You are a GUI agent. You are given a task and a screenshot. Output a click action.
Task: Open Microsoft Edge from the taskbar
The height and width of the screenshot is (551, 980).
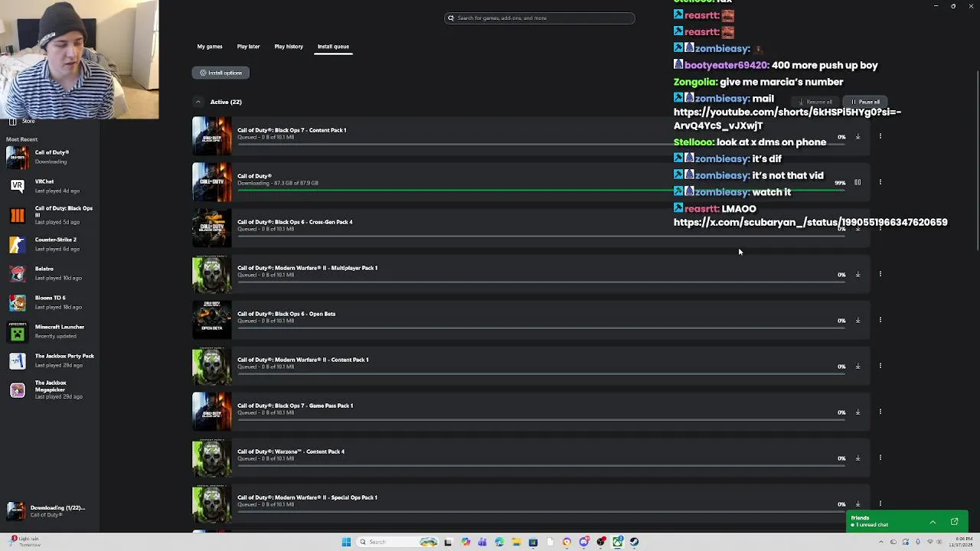[499, 542]
